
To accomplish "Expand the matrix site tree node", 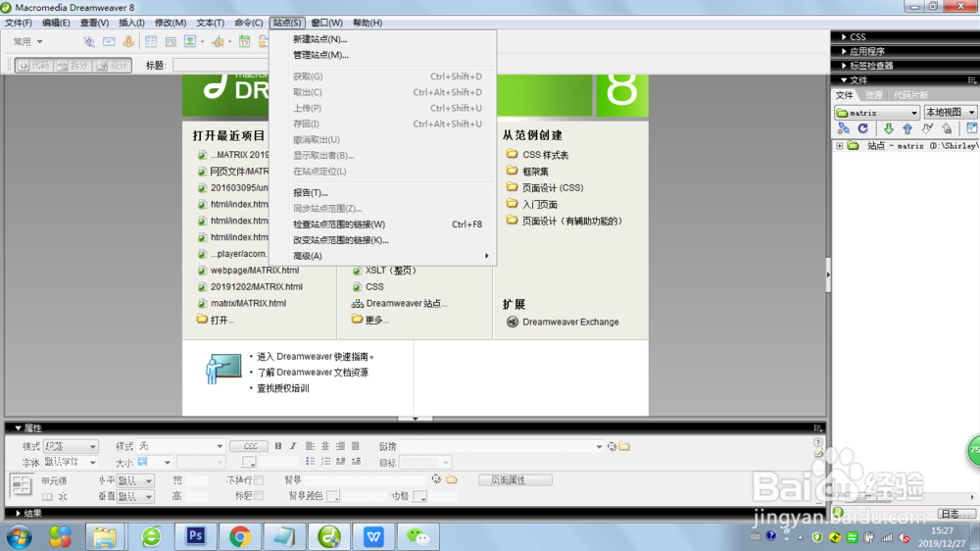I will (840, 146).
